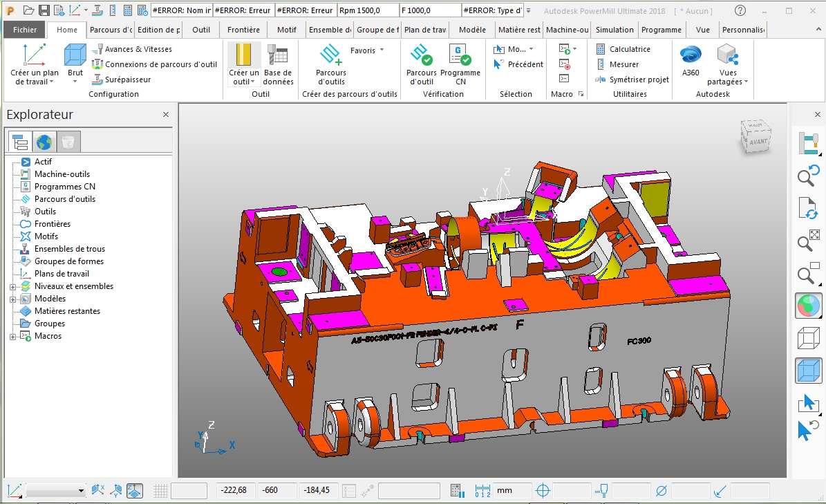Enable shaded view with the colored sphere icon
826x504 pixels.
[808, 305]
